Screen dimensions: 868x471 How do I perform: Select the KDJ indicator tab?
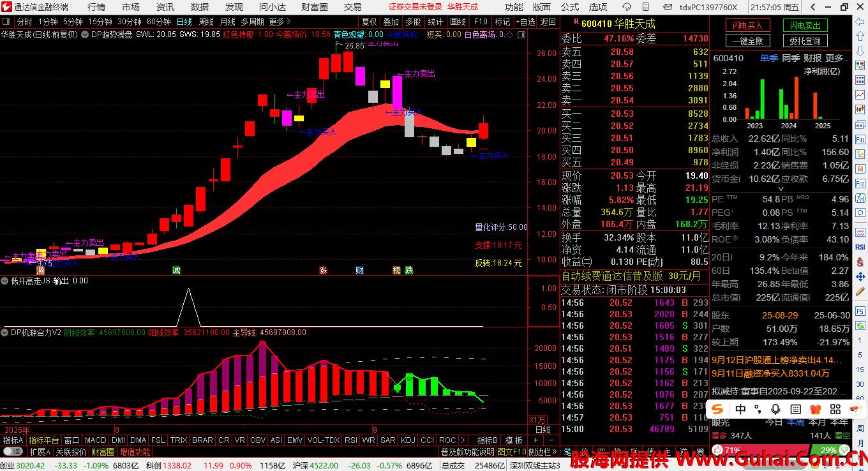point(408,440)
